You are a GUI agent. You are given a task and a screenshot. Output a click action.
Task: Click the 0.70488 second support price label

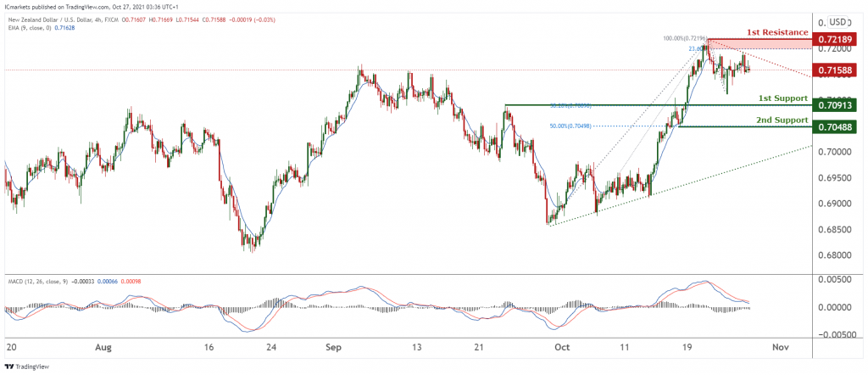pos(835,127)
